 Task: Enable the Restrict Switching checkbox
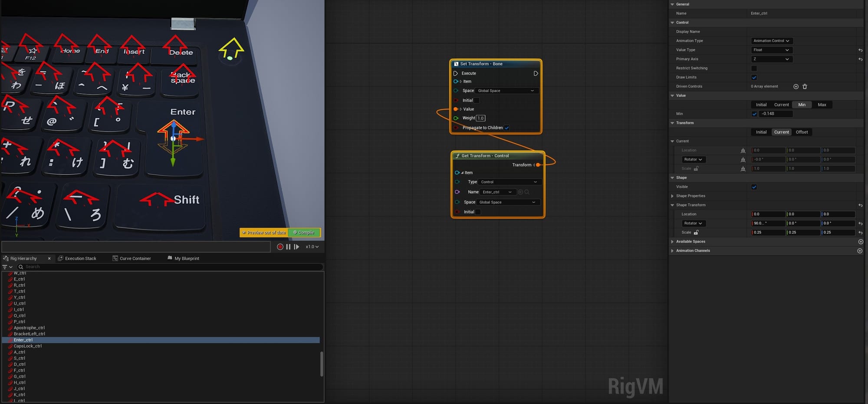[754, 68]
